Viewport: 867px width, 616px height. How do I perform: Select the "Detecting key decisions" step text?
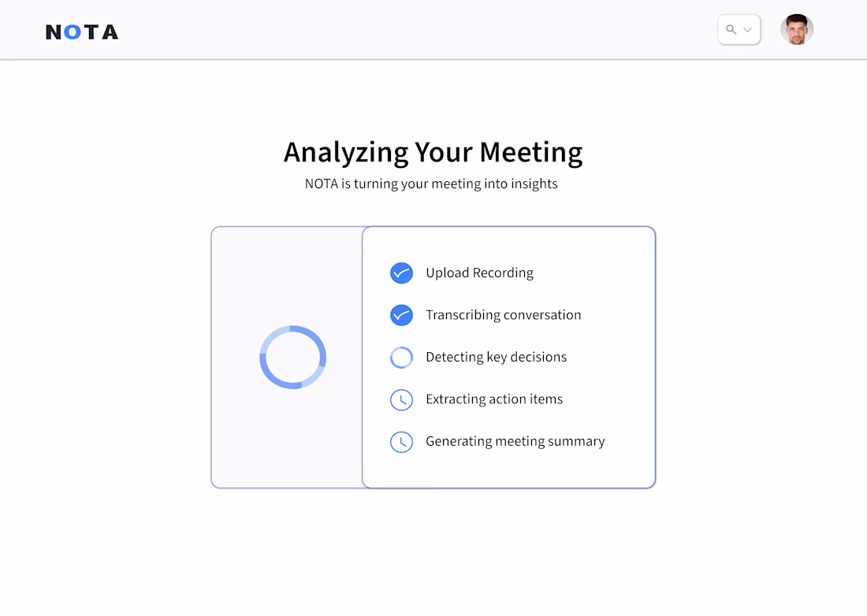(496, 358)
